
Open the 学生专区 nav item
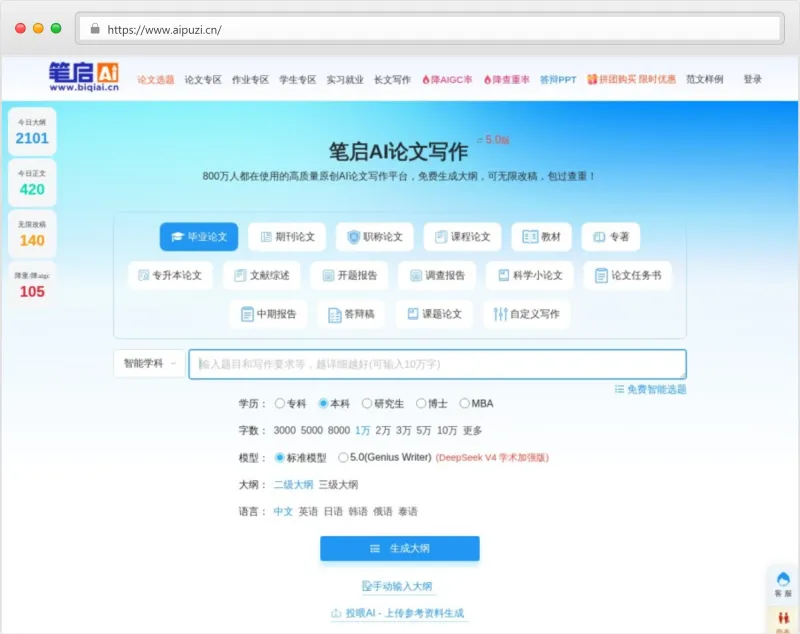coord(297,80)
